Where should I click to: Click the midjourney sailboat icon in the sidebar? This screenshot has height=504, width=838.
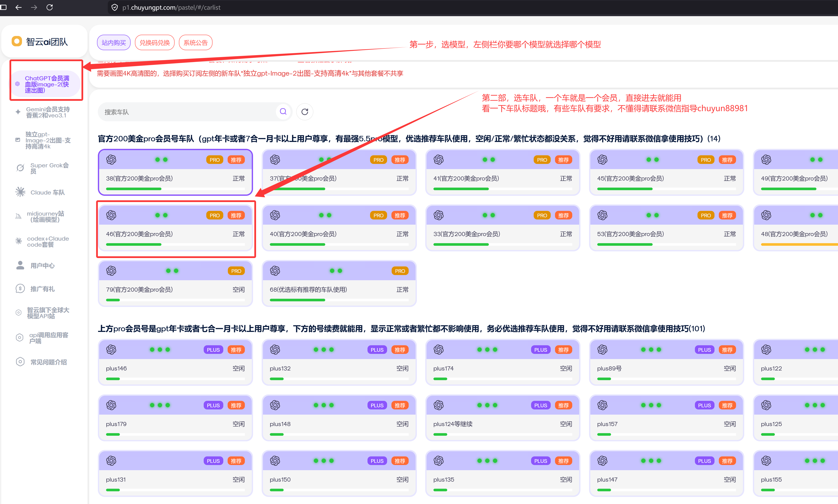(18, 216)
